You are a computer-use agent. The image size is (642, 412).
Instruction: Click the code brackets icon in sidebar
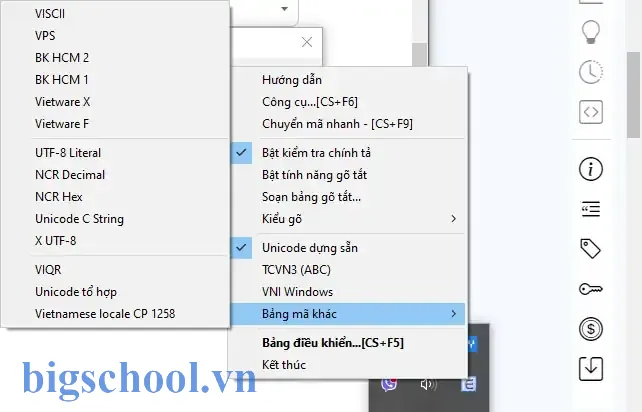coord(591,112)
